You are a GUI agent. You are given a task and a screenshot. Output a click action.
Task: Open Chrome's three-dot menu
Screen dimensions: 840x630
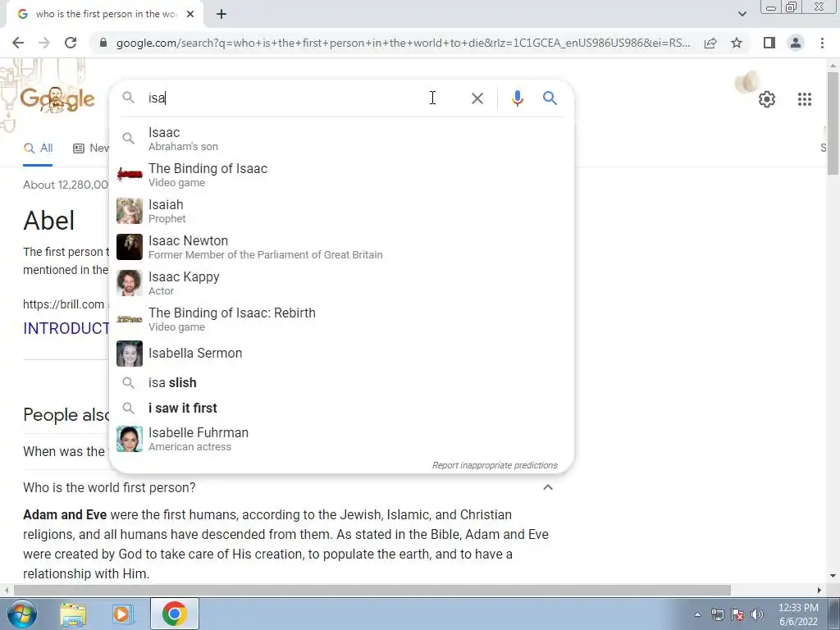[822, 43]
